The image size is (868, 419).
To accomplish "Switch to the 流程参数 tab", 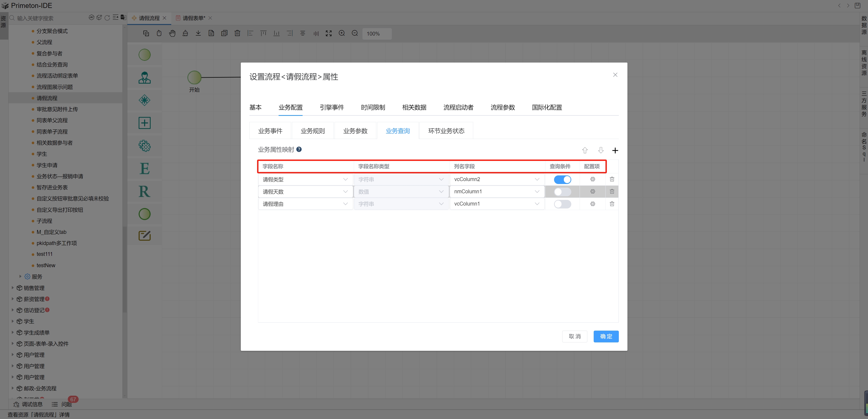I will click(x=502, y=108).
